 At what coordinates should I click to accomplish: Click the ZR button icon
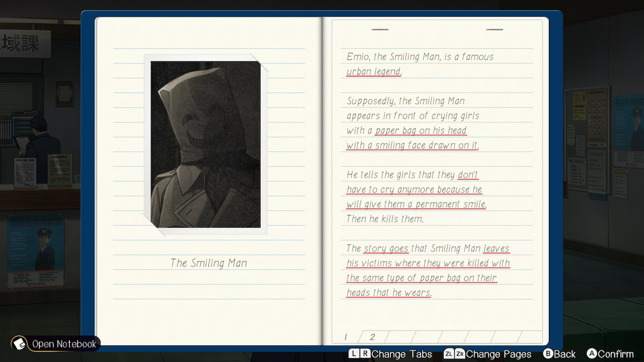pyautogui.click(x=460, y=354)
